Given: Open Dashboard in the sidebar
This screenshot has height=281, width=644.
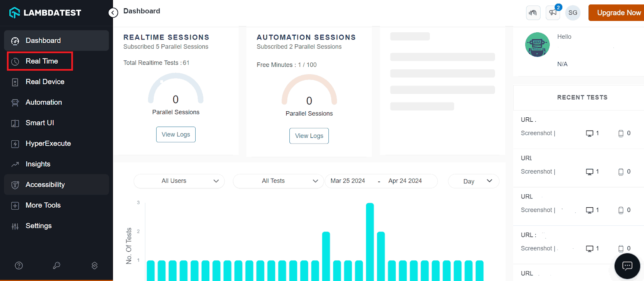Looking at the screenshot, I should pyautogui.click(x=56, y=40).
